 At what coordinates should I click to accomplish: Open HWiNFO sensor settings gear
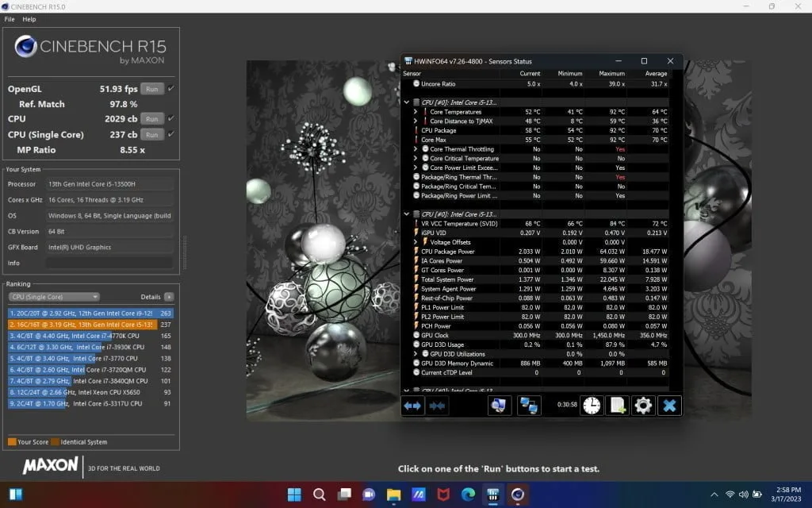(x=643, y=406)
